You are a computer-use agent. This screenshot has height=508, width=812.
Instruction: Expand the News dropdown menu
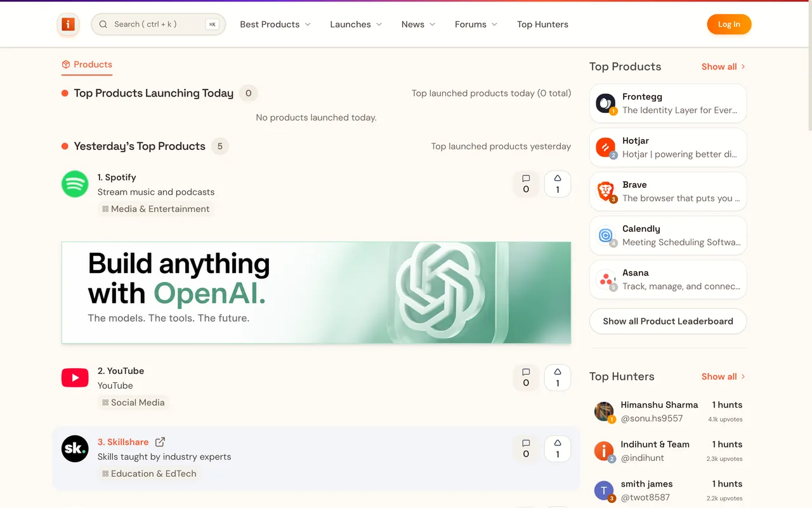(x=418, y=24)
